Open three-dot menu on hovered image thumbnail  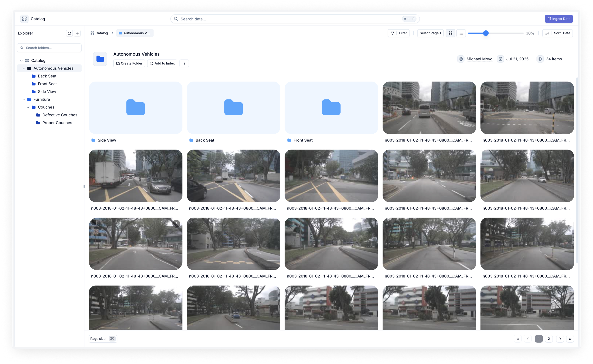pyautogui.click(x=176, y=224)
